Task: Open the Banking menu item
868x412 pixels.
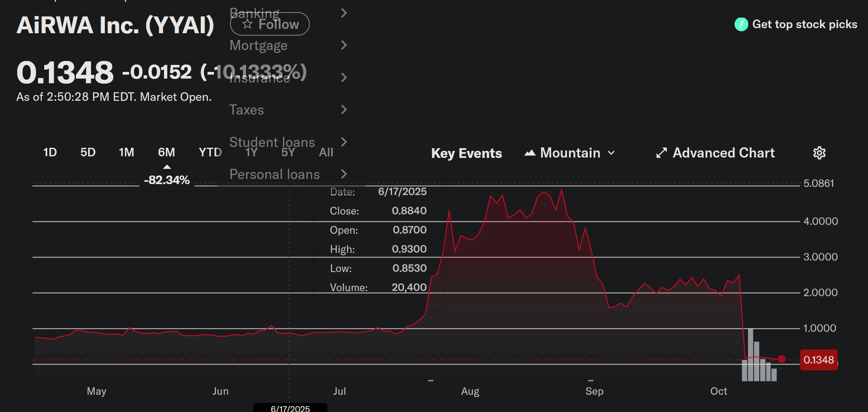Action: click(289, 13)
